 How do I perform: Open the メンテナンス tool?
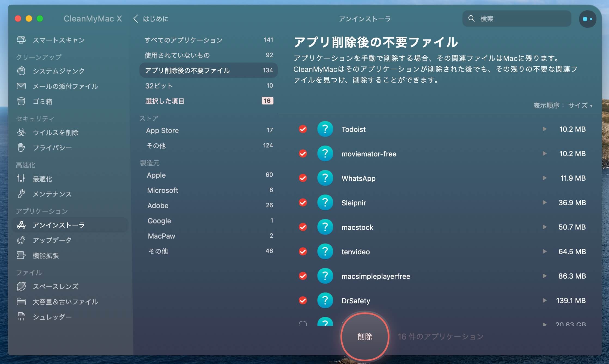point(52,194)
